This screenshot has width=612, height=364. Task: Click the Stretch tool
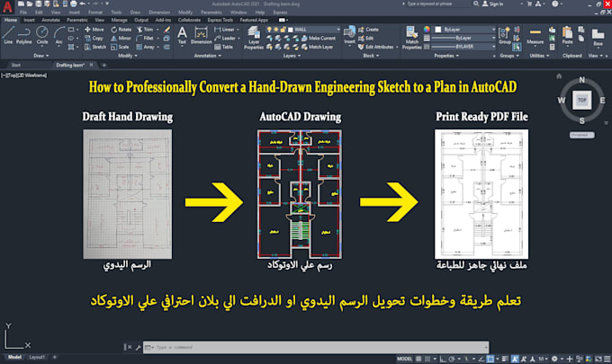(94, 47)
